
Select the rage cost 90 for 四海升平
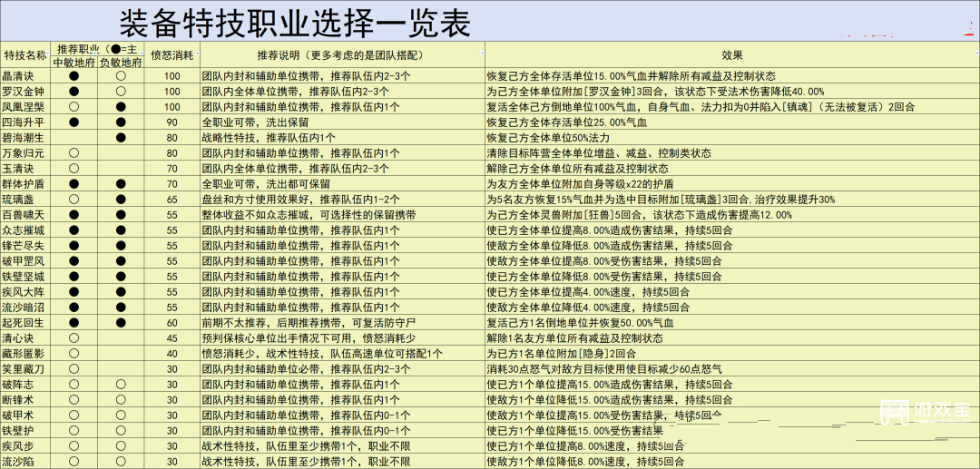172,122
